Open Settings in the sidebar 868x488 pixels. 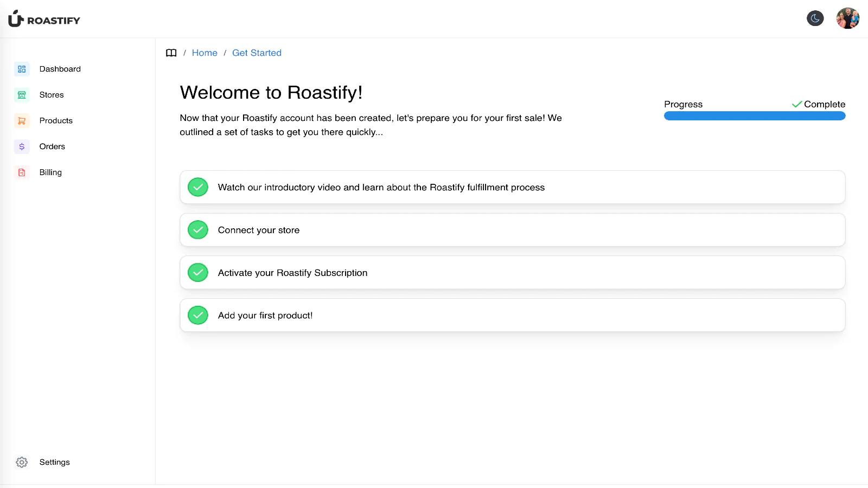(x=55, y=462)
